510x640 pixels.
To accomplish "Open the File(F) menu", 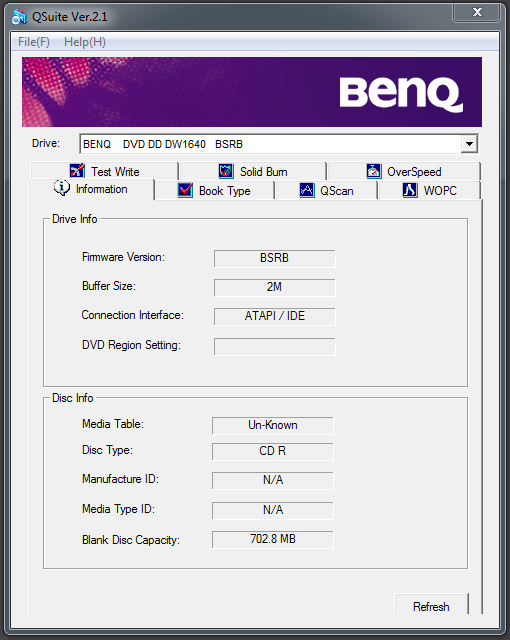I will [x=34, y=42].
